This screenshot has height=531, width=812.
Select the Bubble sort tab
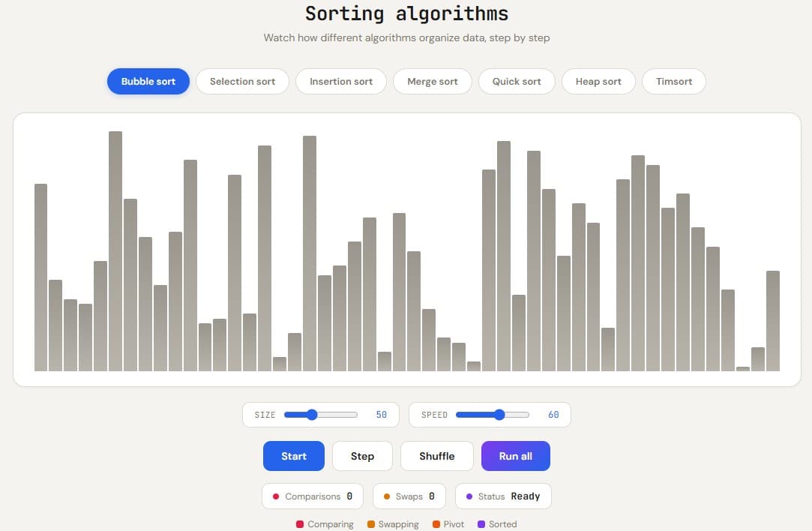(148, 81)
